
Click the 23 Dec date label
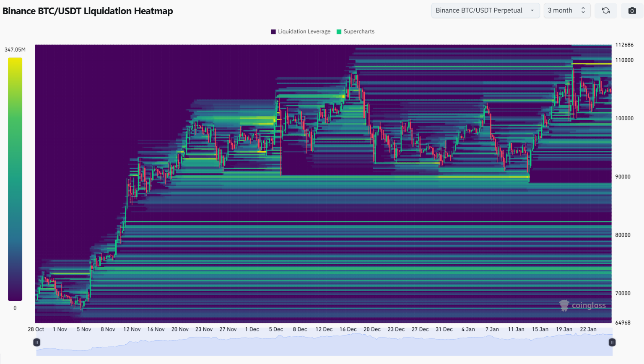(x=396, y=329)
